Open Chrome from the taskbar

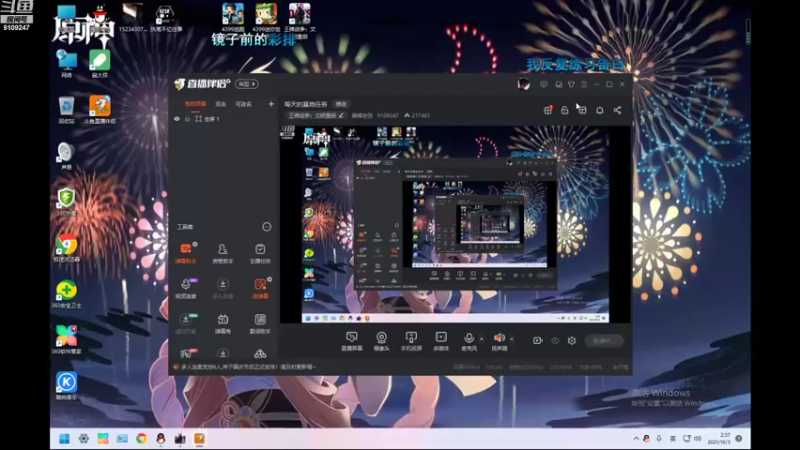click(x=141, y=439)
